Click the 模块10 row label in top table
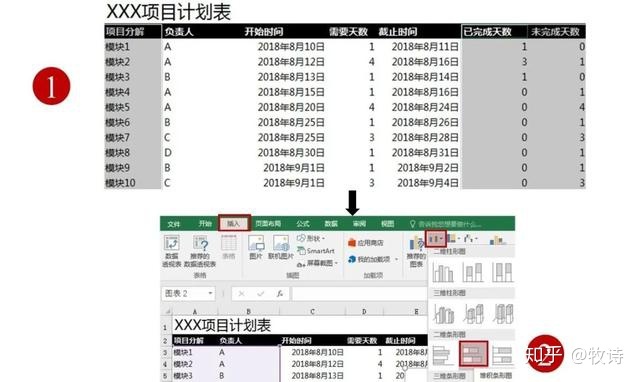The width and height of the screenshot is (640, 382). point(120,183)
